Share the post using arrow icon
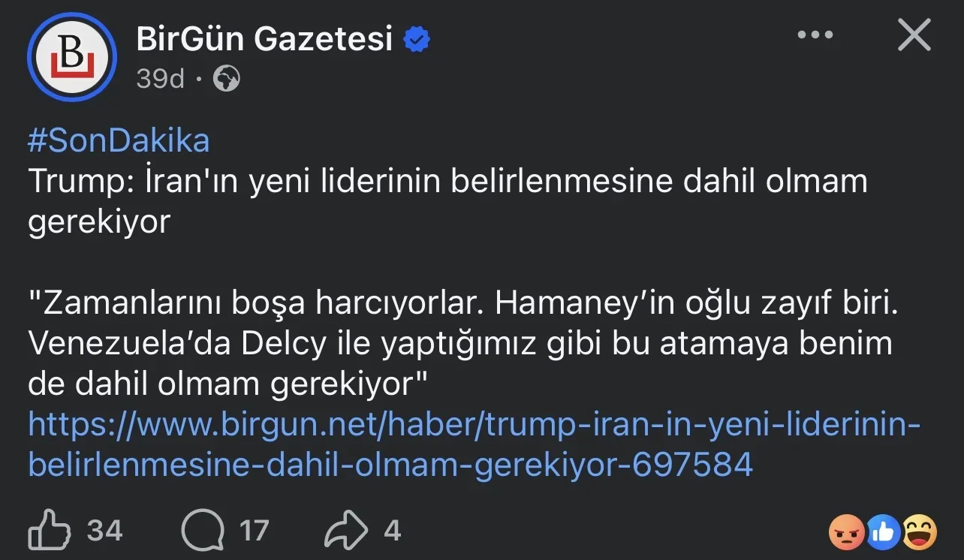This screenshot has width=964, height=560. (346, 531)
